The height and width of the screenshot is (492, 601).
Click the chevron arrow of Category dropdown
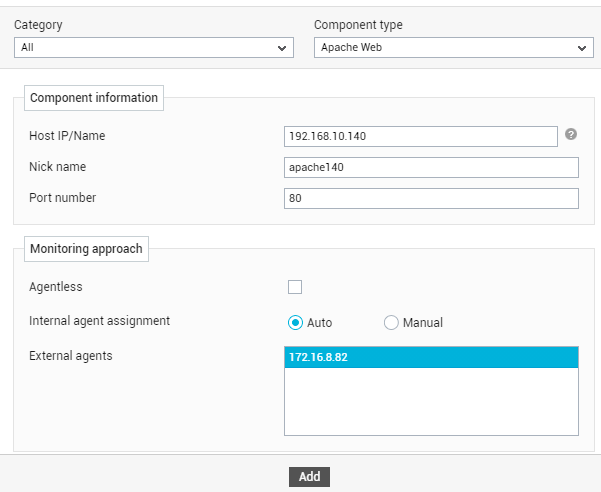click(x=282, y=48)
